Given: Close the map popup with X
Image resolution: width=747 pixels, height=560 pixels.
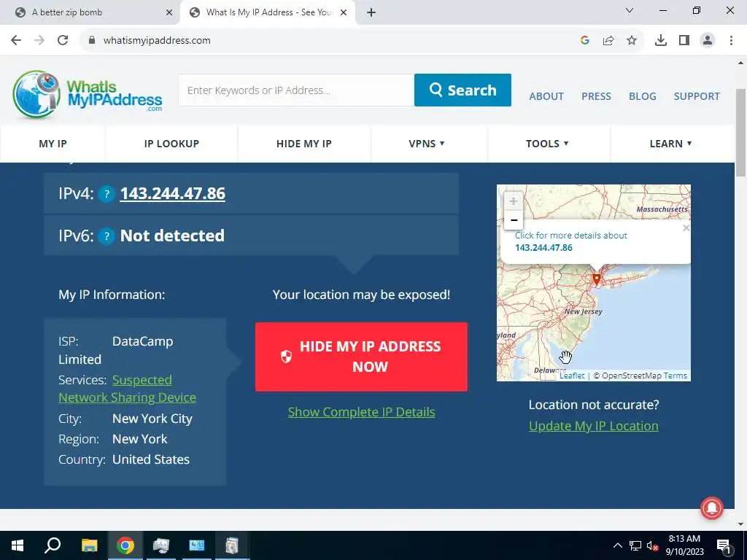Looking at the screenshot, I should [686, 228].
